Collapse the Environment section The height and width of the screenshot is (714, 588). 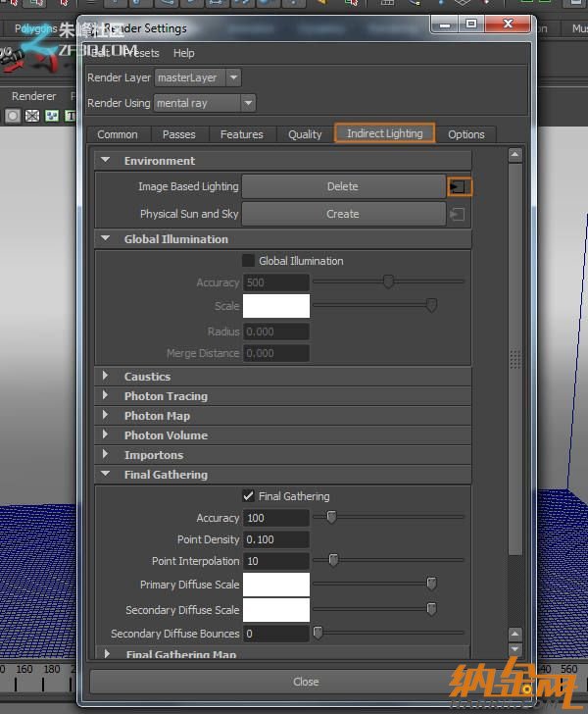[106, 161]
